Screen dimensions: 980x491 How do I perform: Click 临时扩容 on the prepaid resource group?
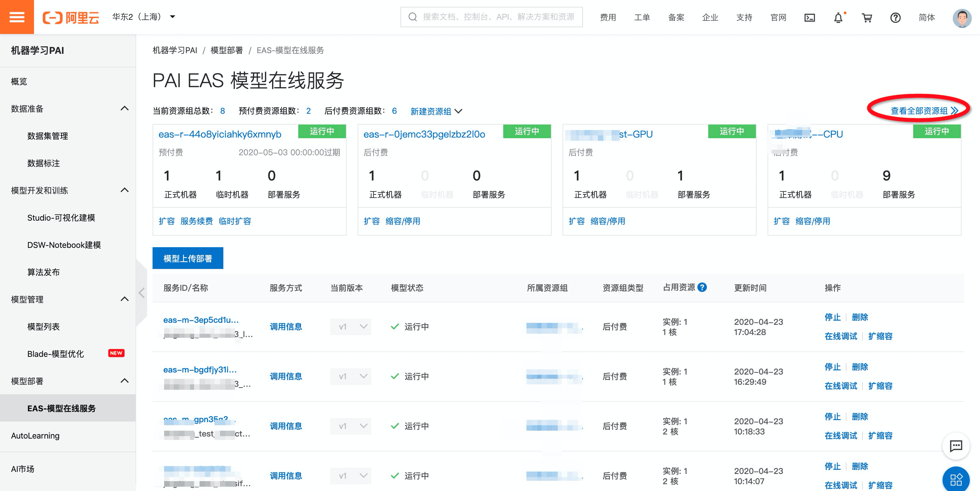pyautogui.click(x=235, y=221)
